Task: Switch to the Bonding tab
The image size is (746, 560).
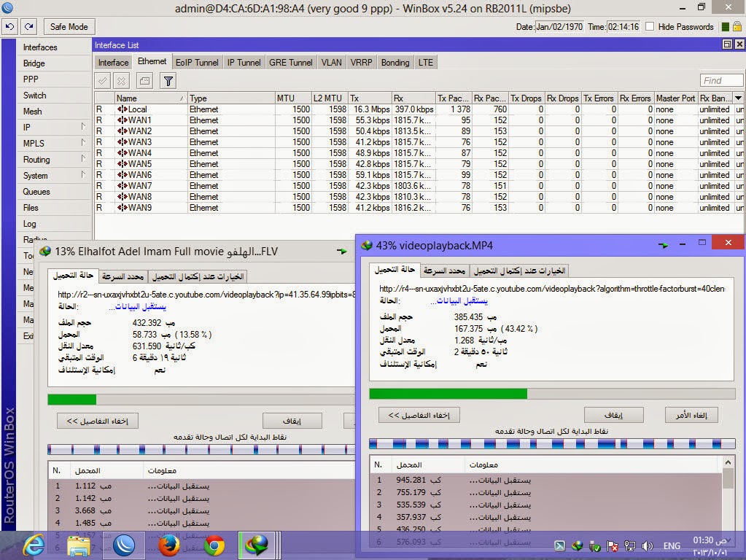Action: (395, 62)
